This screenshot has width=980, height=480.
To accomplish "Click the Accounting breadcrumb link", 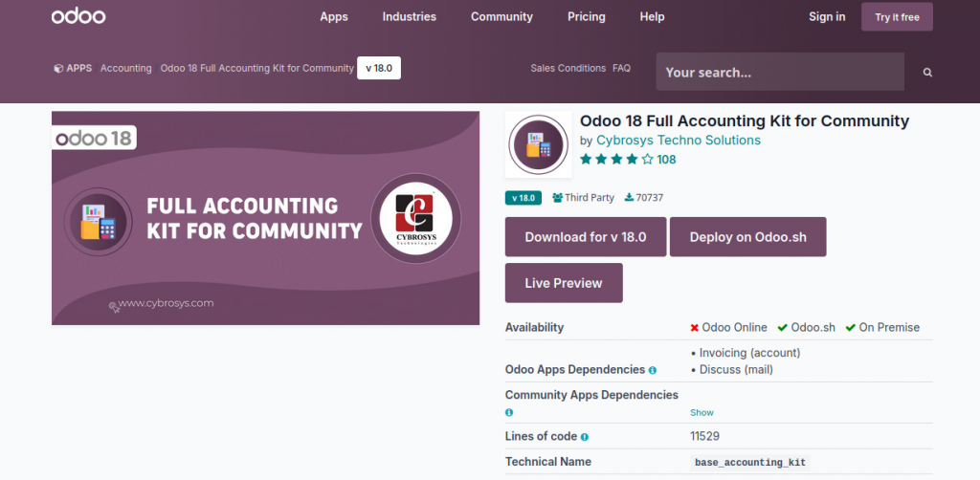I will 126,69.
